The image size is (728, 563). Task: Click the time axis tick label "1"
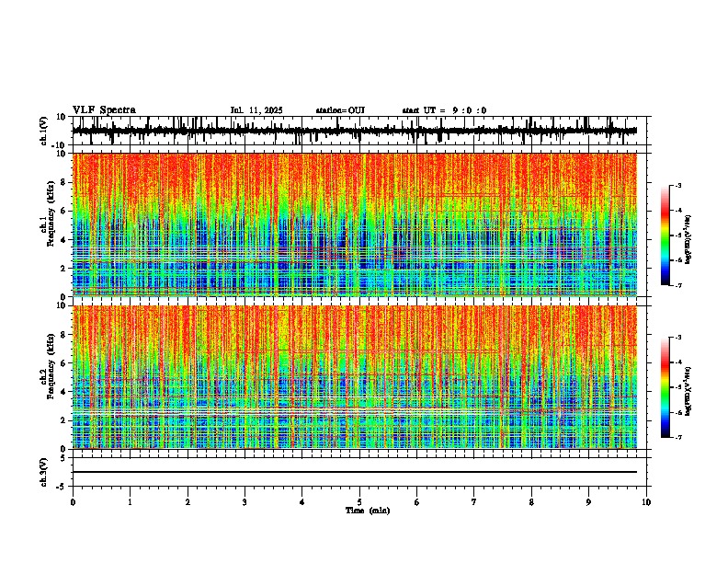[x=130, y=502]
